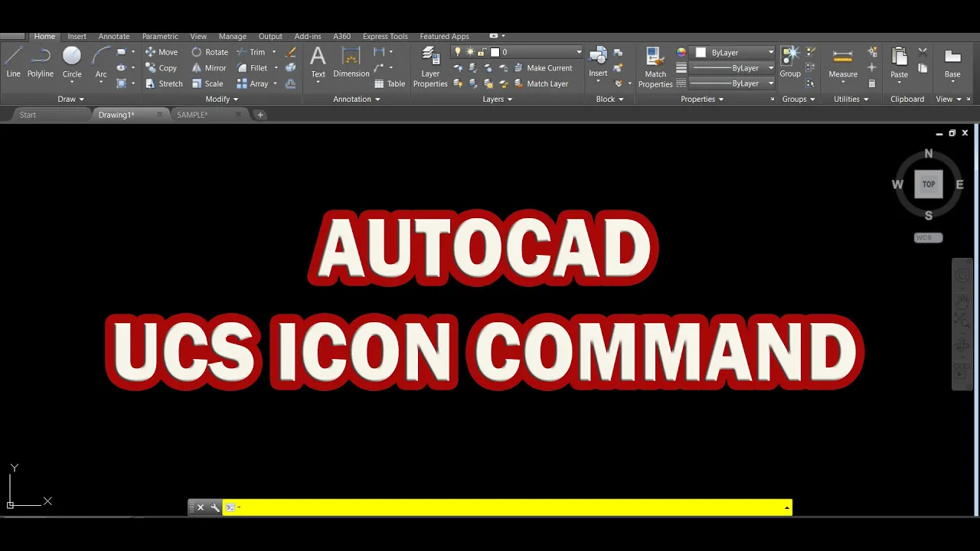Select the Polyline tool

(x=41, y=61)
